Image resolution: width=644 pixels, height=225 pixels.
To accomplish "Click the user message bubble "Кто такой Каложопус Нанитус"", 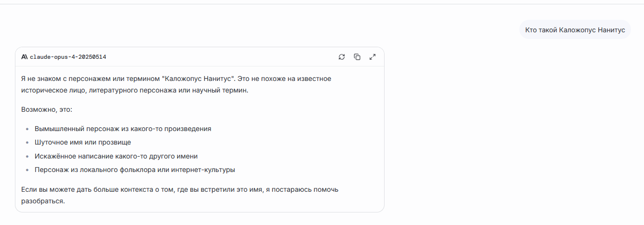I will click(575, 30).
